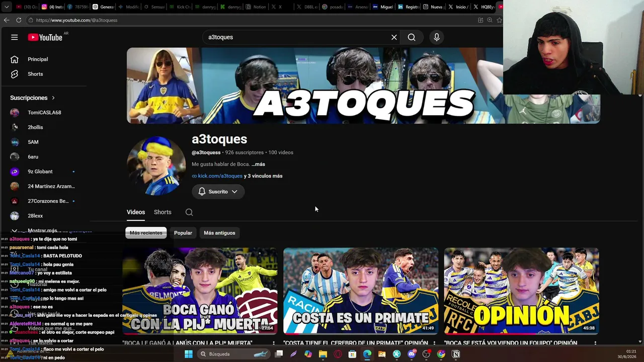Open the browser tab list dropdown

click(x=7, y=7)
